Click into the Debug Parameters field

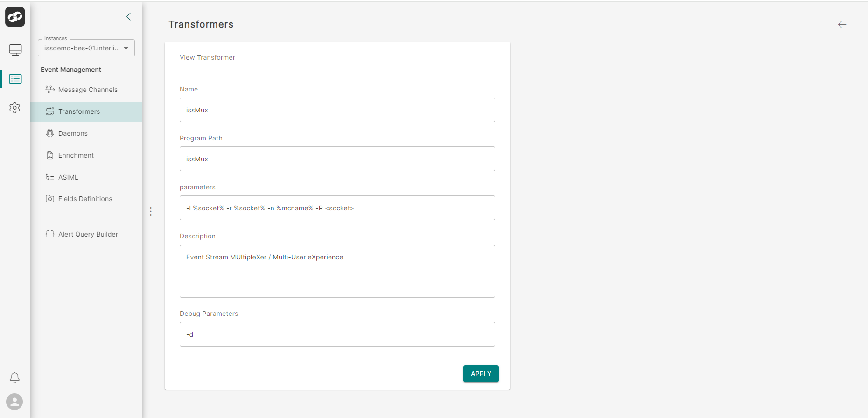click(337, 334)
